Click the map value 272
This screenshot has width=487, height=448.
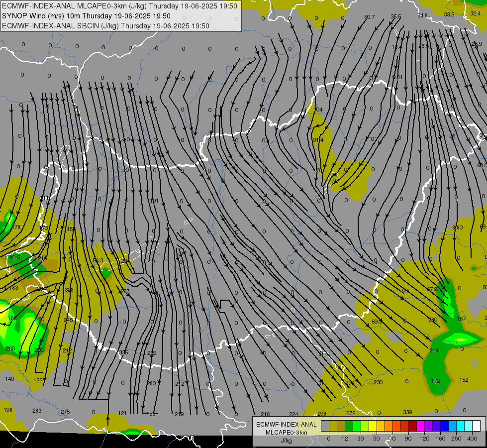tap(351, 413)
